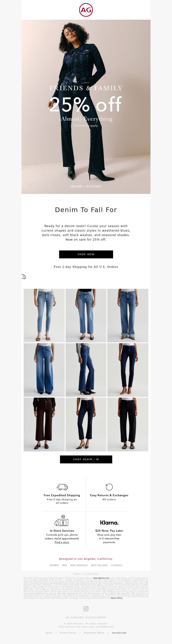Click the AG logo at the top

(86, 10)
